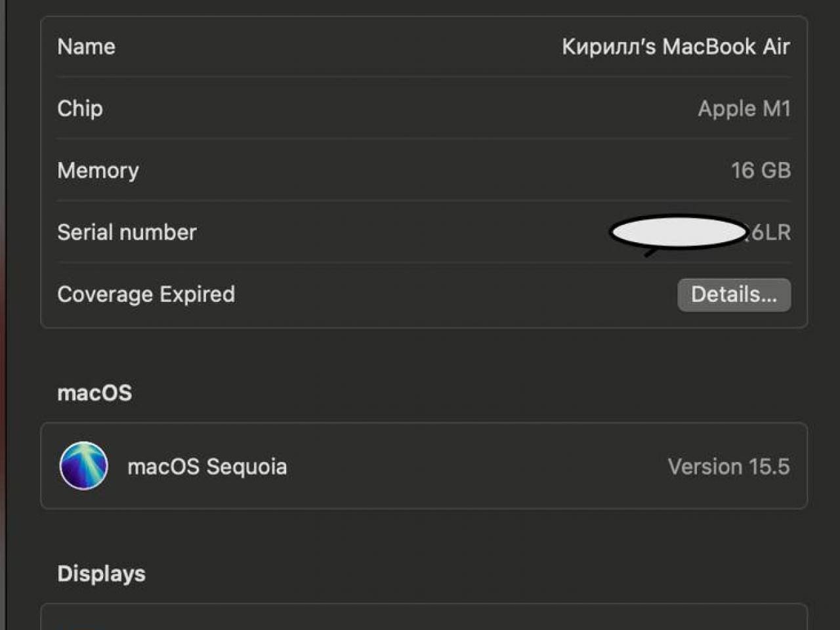Click the Serial number label

coord(127,232)
